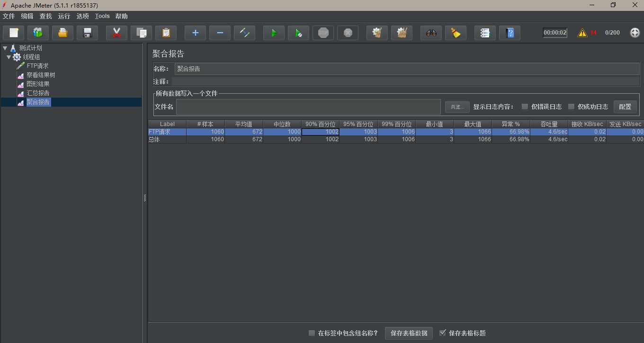Viewport: 644px width, 343px height.
Task: Click the plus Expand All icon
Action: 195,33
